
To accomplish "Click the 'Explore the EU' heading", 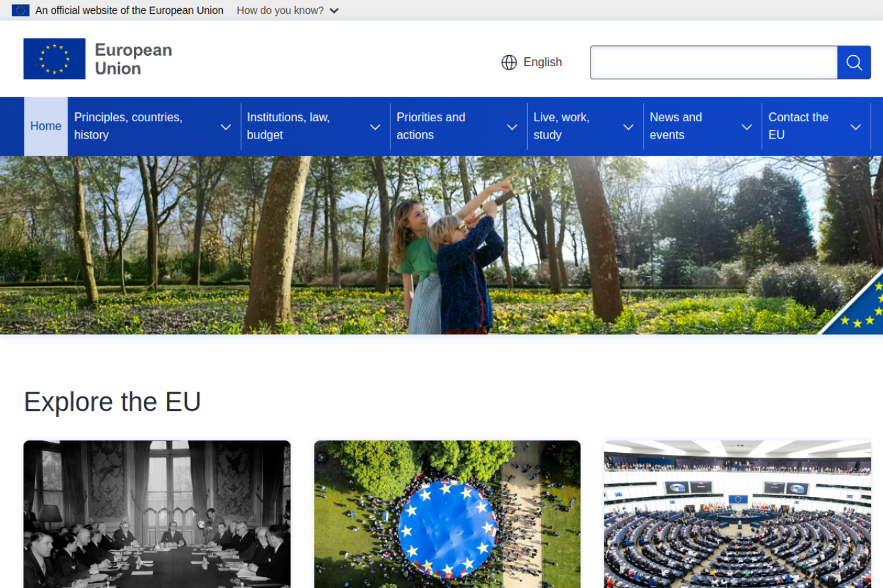I will [112, 402].
